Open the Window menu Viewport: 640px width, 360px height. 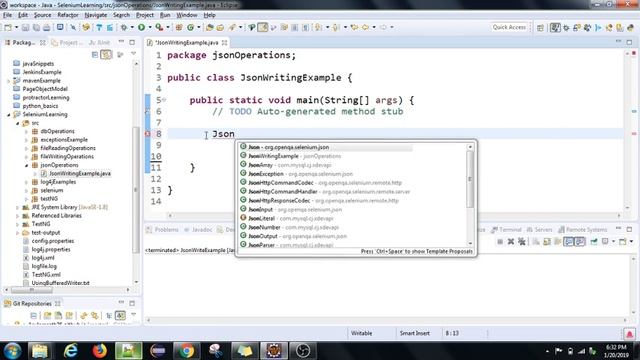coord(187,15)
